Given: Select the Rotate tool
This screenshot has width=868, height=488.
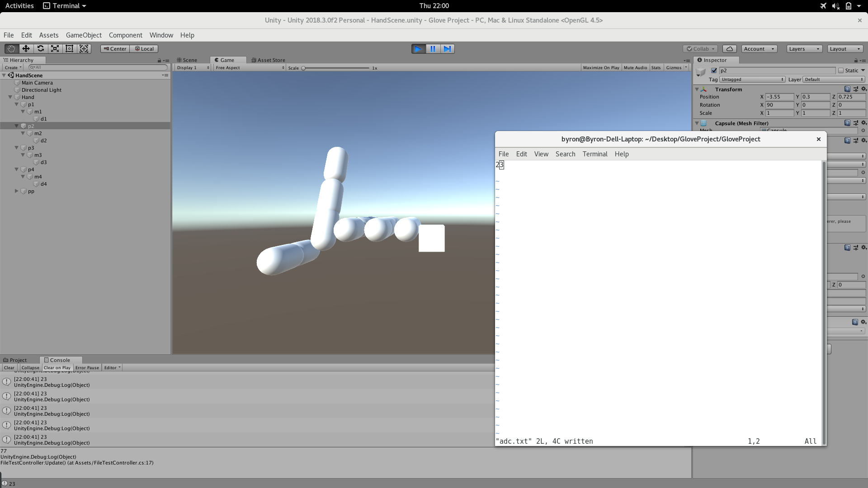Looking at the screenshot, I should [x=40, y=49].
